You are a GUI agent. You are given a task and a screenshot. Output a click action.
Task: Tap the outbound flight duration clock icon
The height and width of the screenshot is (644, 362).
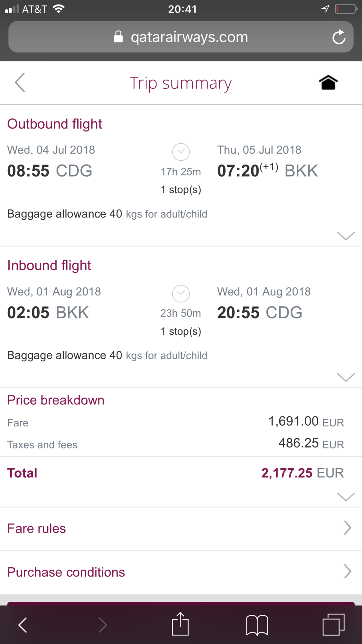[181, 152]
